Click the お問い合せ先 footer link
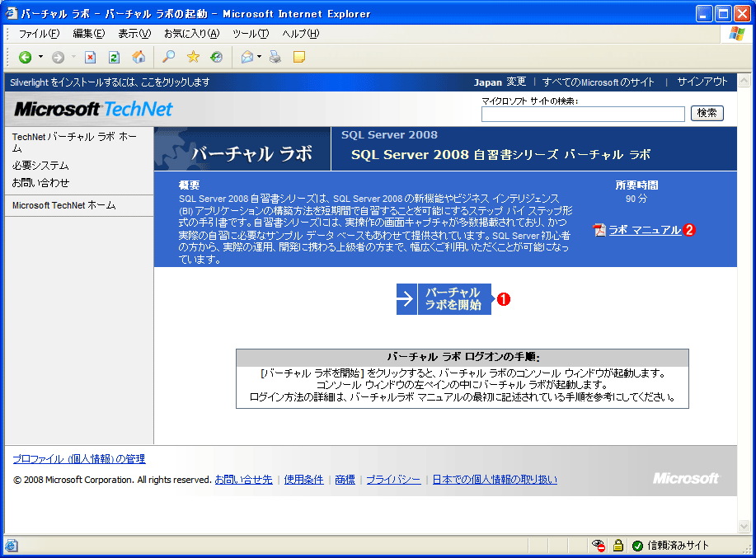 click(x=243, y=480)
